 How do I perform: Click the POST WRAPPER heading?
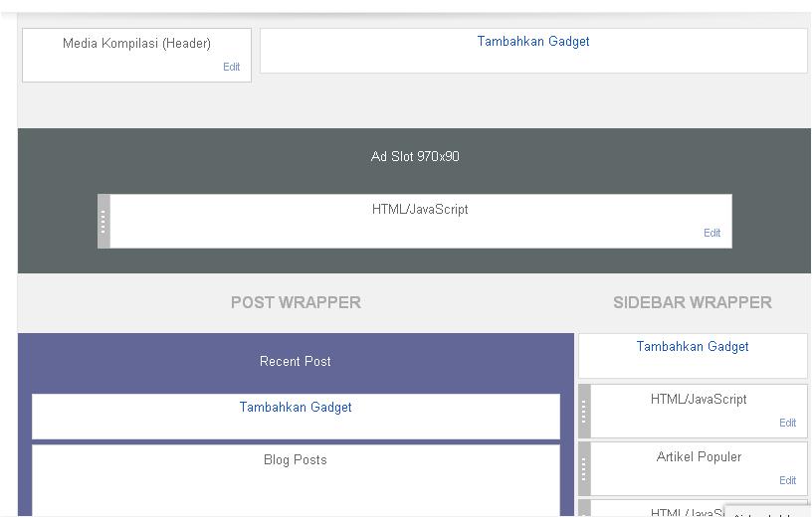coord(296,302)
